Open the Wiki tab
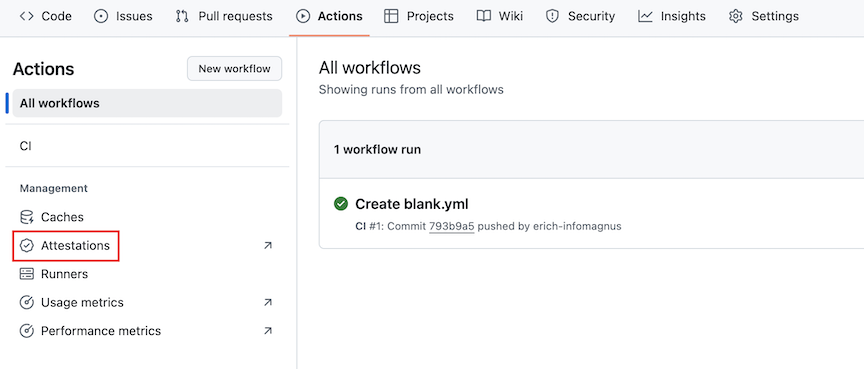Viewport: 864px width, 369px height. [x=500, y=17]
